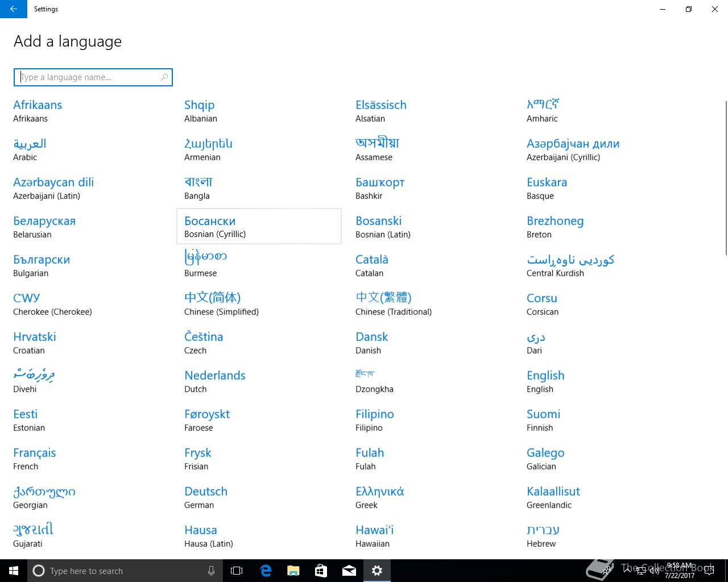Pick Føroyskt (Faroese)
This screenshot has width=728, height=582.
(x=259, y=419)
